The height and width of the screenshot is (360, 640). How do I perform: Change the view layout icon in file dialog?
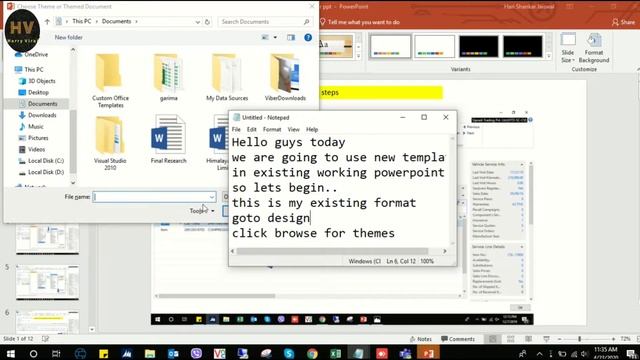pos(265,38)
